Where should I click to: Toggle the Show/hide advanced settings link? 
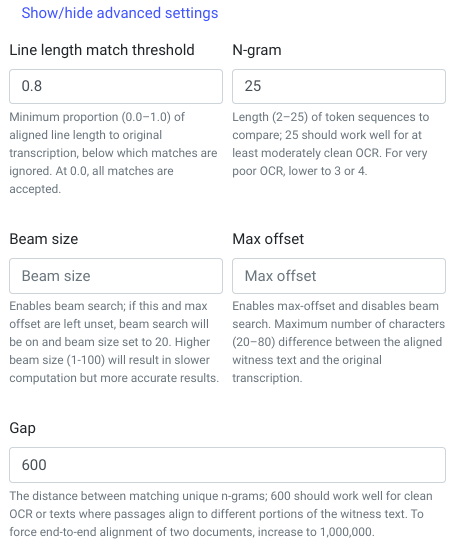pos(119,13)
